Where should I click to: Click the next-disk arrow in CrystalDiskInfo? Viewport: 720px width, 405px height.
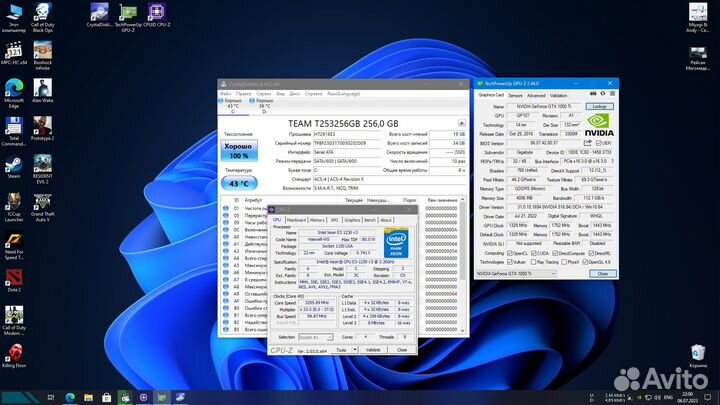(x=461, y=123)
